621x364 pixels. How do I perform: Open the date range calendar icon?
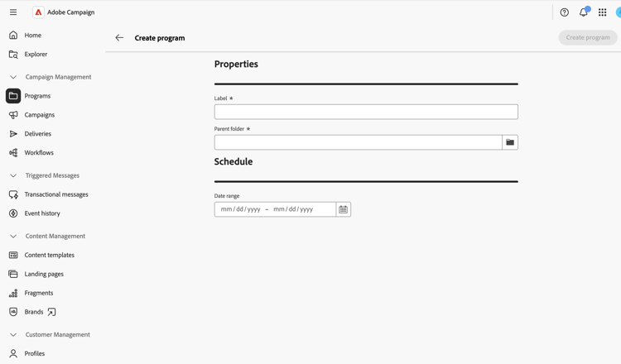coord(344,209)
